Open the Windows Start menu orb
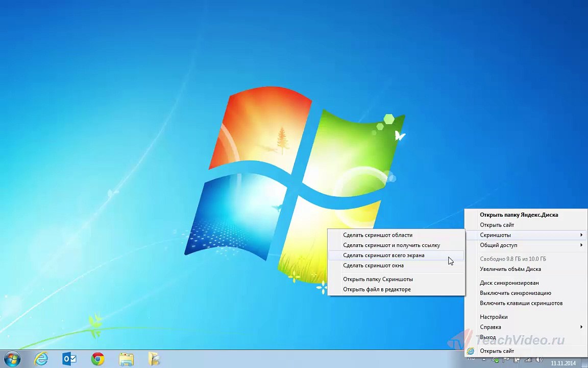Screen dimensions: 588x368 pos(12,359)
